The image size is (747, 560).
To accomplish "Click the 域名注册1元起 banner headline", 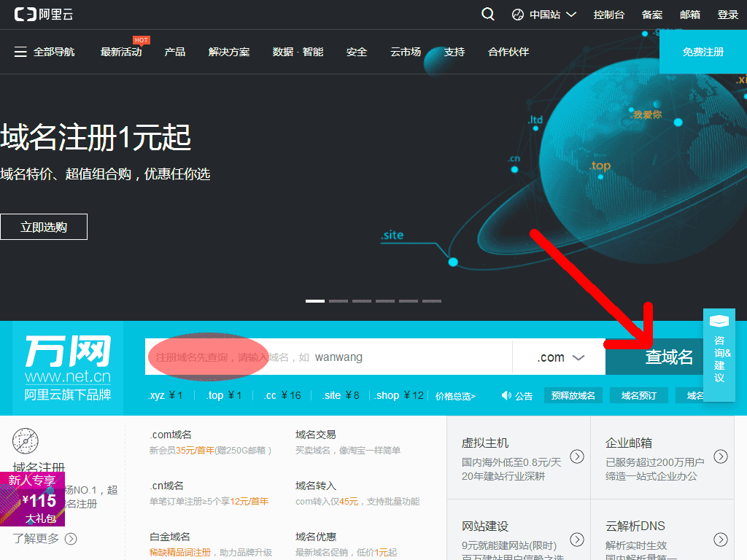I will click(96, 138).
